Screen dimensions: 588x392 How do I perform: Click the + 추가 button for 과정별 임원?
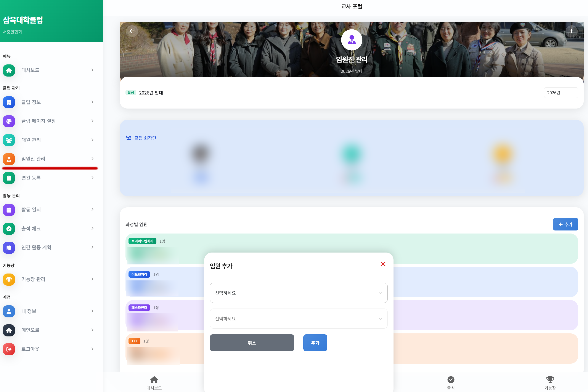pos(565,224)
